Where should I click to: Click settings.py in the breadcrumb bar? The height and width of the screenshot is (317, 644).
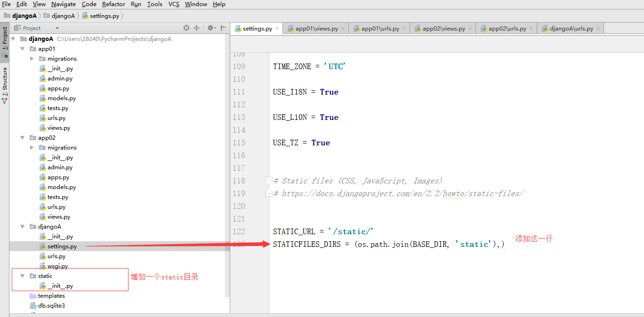click(102, 16)
